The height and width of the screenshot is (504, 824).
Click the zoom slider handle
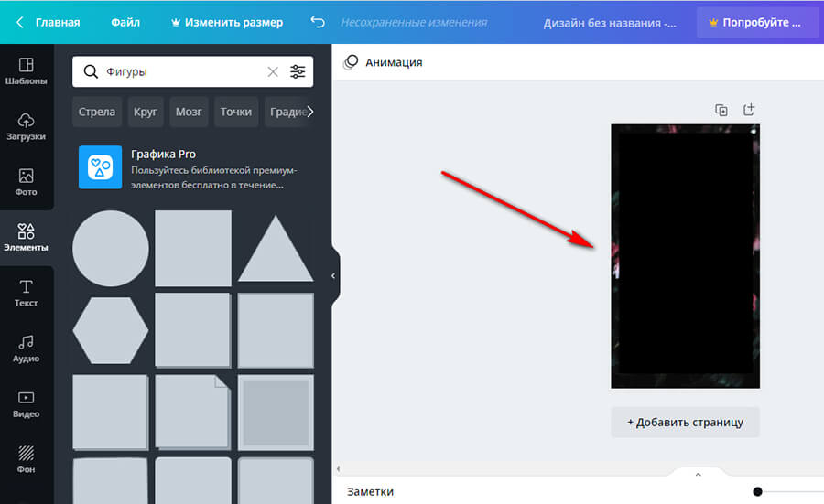click(757, 492)
